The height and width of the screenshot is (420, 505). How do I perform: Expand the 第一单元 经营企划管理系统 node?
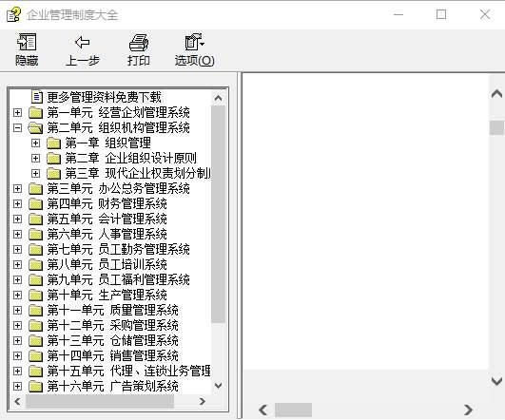click(17, 113)
